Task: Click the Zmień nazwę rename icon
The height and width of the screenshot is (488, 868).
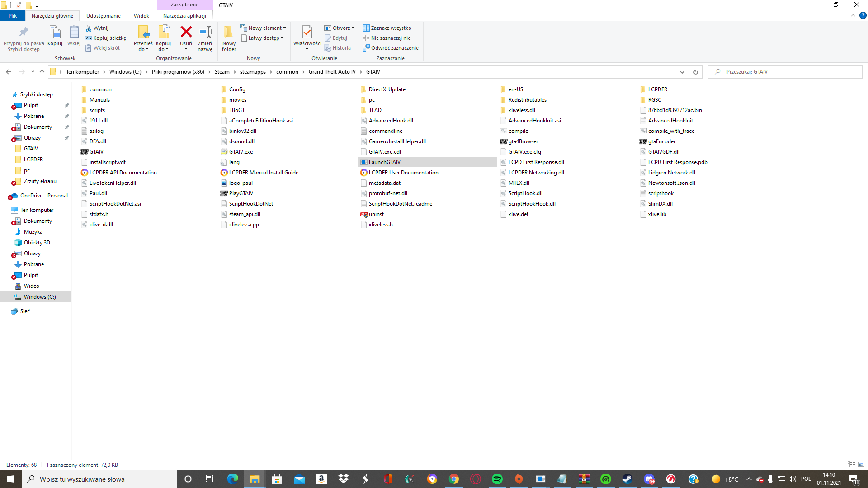Action: click(205, 33)
